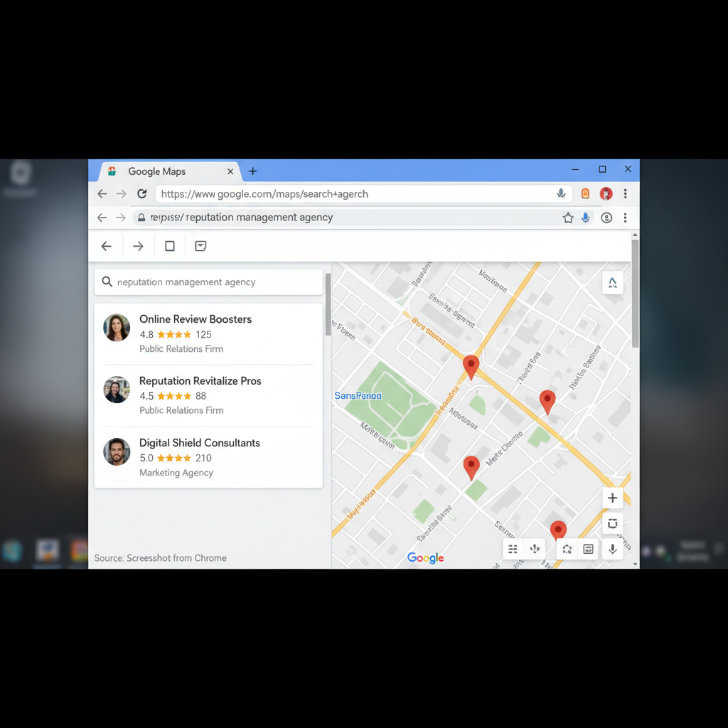Open the red profile avatar in the toolbar
The height and width of the screenshot is (728, 728).
606,193
